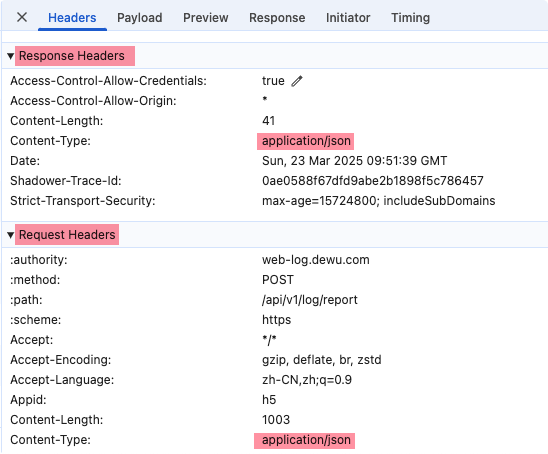Close the request details panel with X

(22, 17)
